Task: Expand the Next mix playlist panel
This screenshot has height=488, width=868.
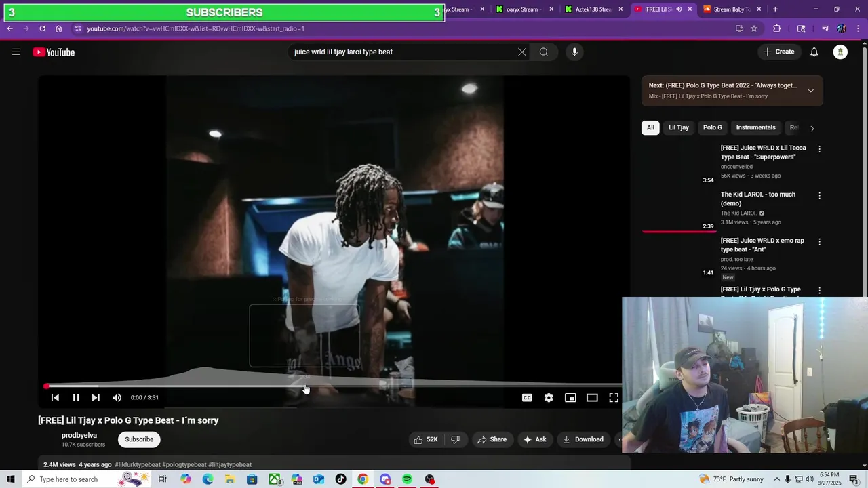Action: coord(810,91)
